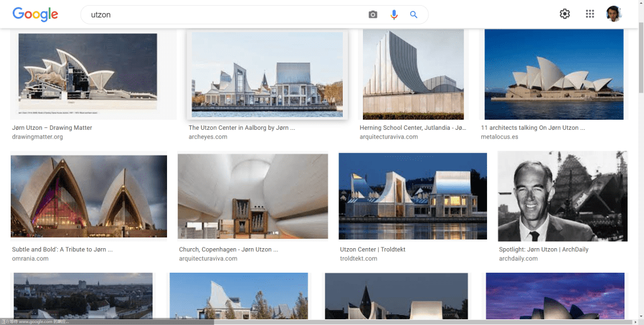Click the vertical page scrollbar
Image resolution: width=644 pixels, height=325 pixels.
(640, 157)
